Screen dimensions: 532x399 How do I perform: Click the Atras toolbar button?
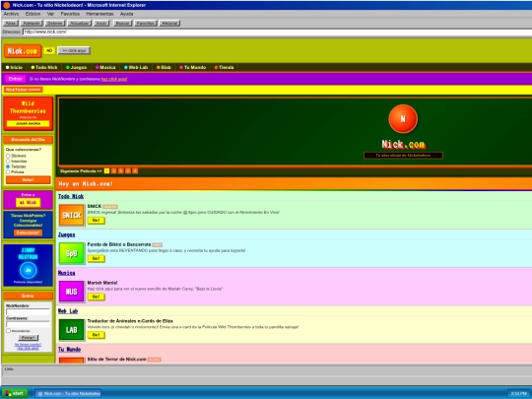coord(11,23)
